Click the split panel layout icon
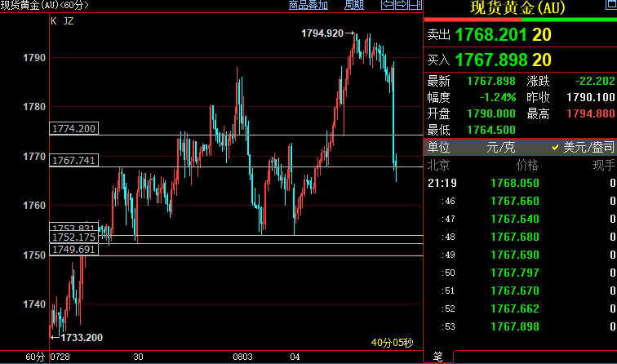617x364 pixels. tap(414, 5)
